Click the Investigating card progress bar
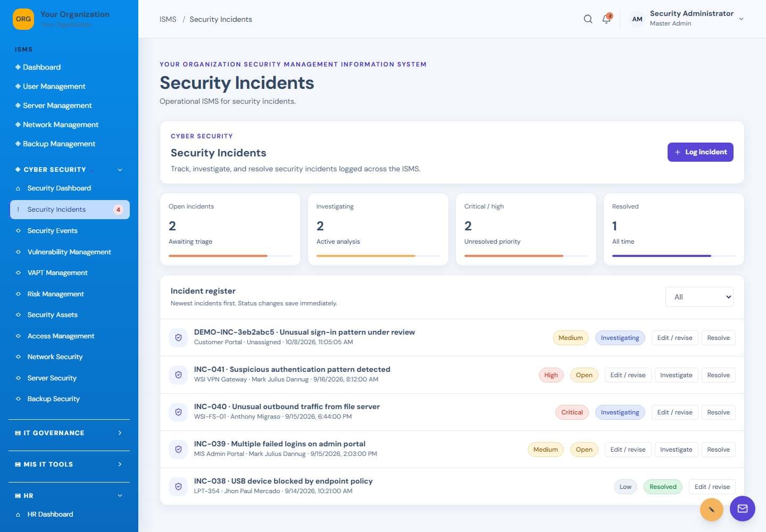The width and height of the screenshot is (766, 532). [x=378, y=256]
